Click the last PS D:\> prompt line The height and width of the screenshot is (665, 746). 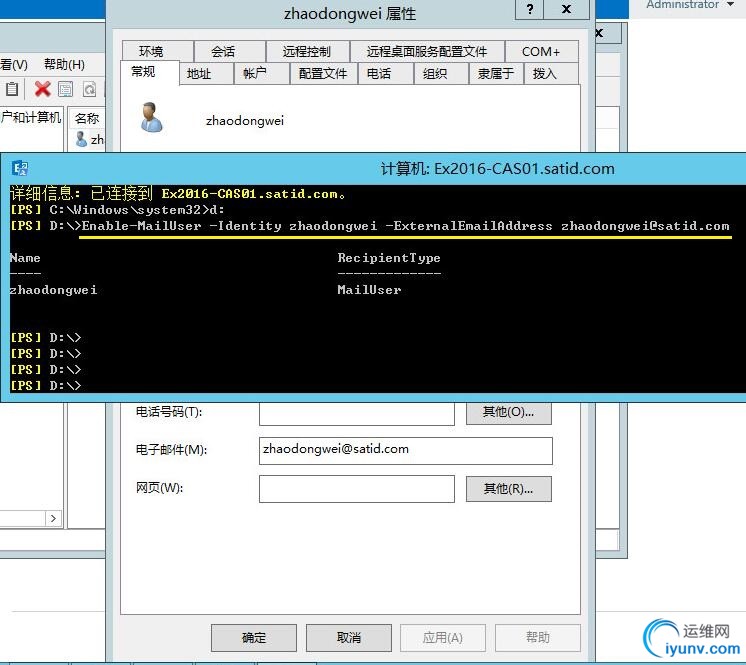click(x=46, y=385)
